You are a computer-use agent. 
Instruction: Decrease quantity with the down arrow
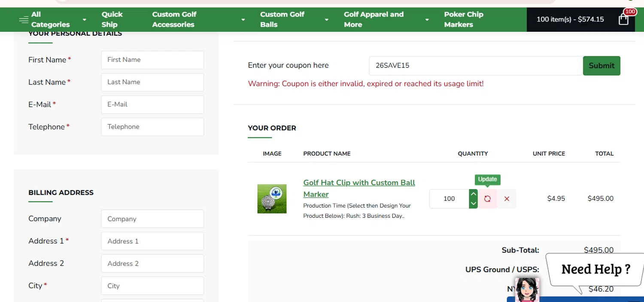tap(474, 204)
